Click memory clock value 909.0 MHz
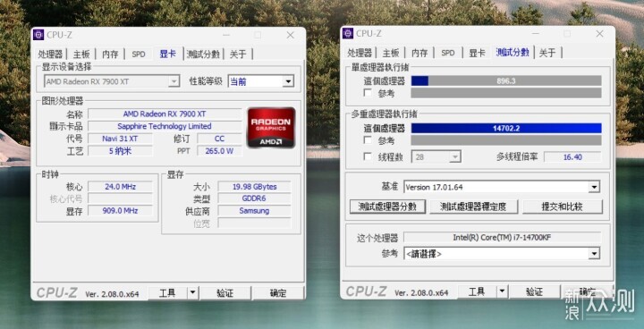The image size is (644, 329). [x=121, y=211]
